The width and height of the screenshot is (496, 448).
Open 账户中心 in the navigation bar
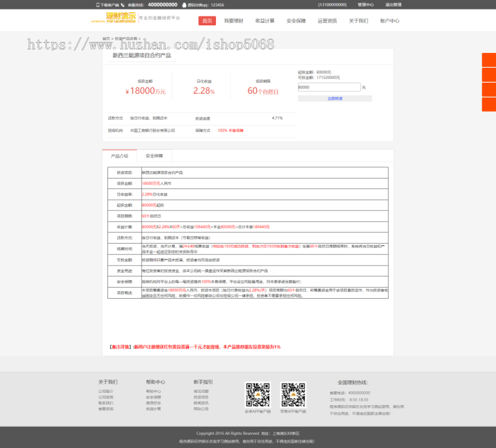390,21
